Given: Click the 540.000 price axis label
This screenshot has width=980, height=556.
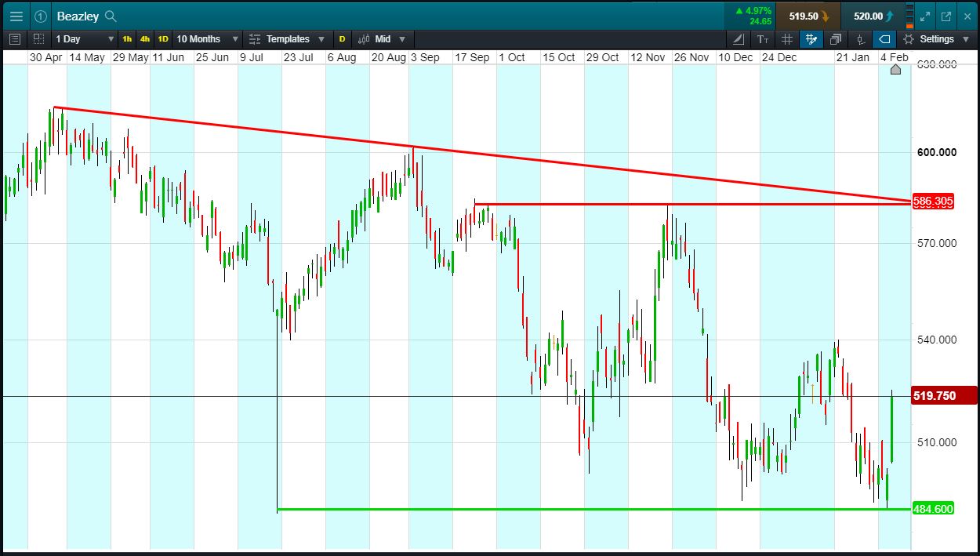Looking at the screenshot, I should coord(936,340).
